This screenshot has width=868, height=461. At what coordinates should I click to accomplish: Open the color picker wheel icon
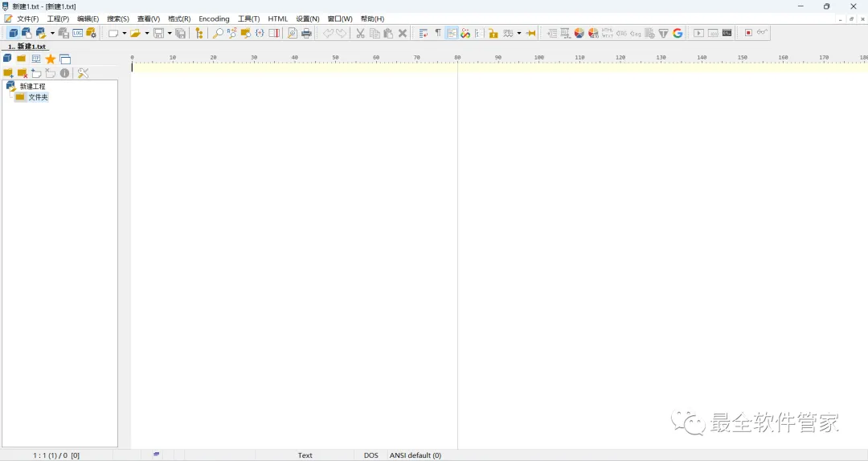[579, 33]
